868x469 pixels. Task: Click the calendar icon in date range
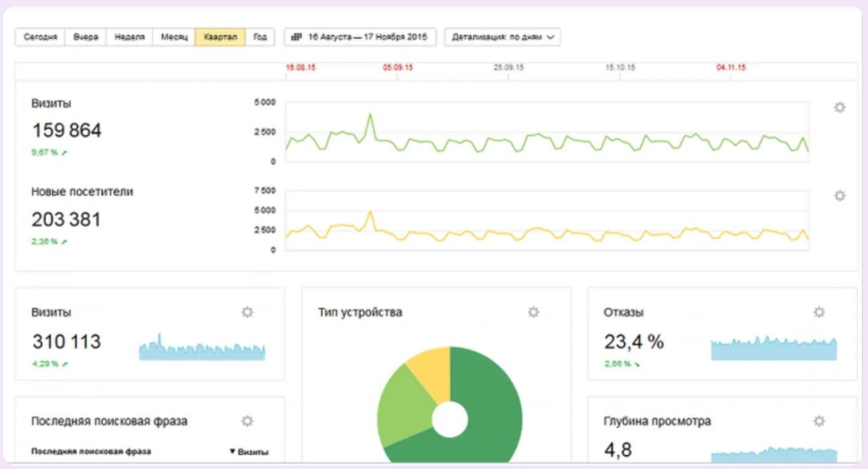(x=296, y=37)
